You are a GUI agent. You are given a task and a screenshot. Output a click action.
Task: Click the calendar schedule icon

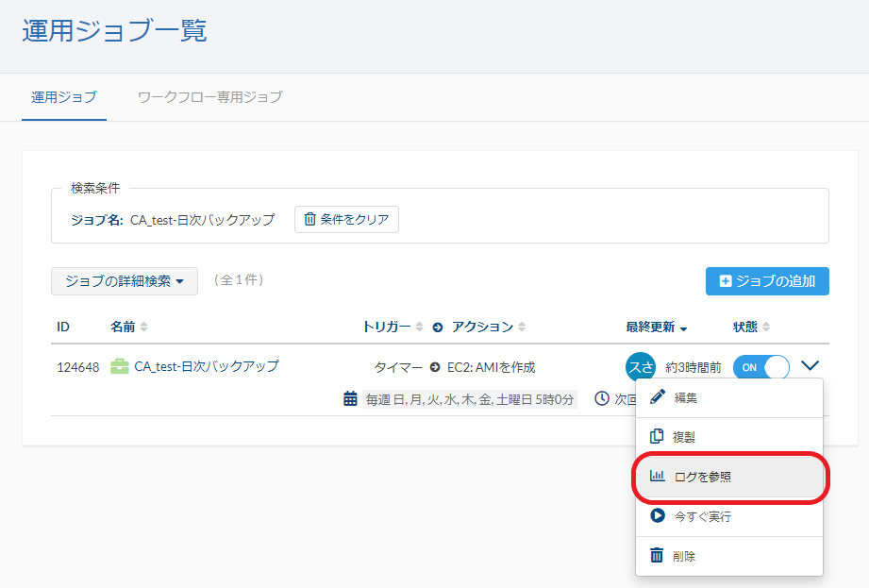[x=350, y=398]
